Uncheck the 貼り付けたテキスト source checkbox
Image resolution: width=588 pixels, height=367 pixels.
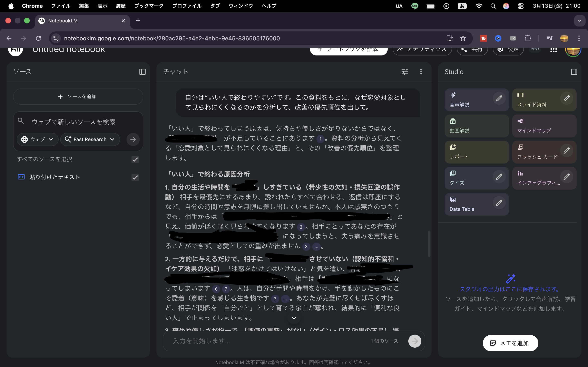pyautogui.click(x=135, y=177)
